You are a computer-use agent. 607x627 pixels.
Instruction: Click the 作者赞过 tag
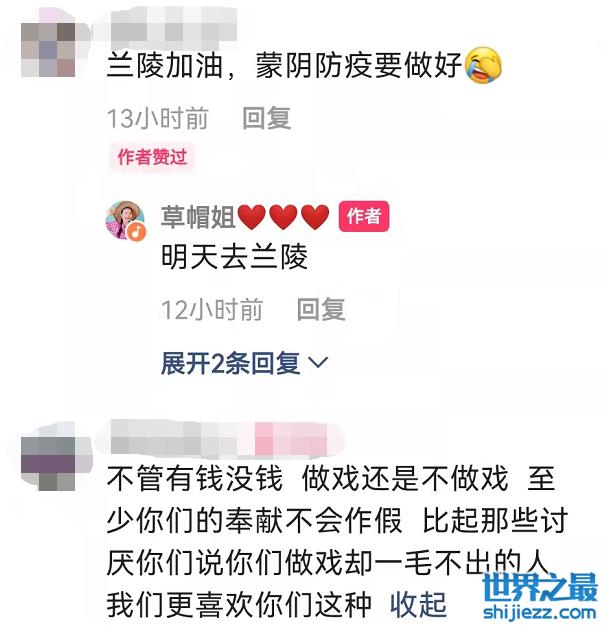click(x=152, y=157)
